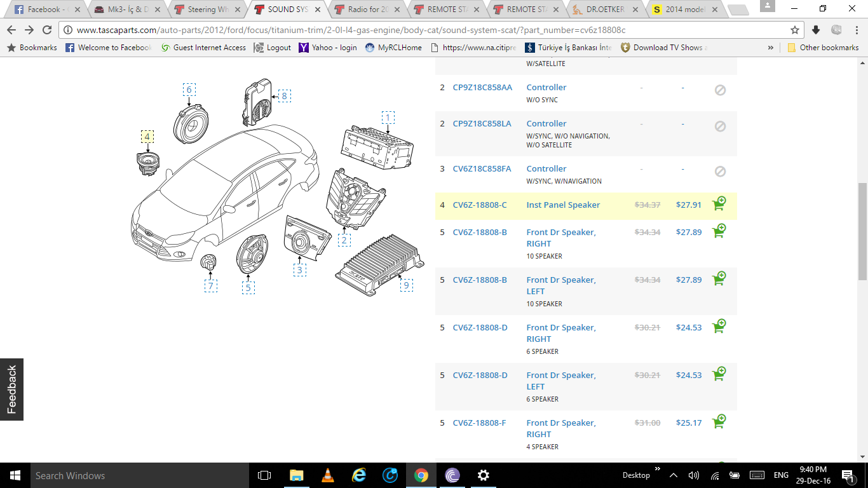Open Internet Explorer from the taskbar
The width and height of the screenshot is (868, 488).
[359, 475]
